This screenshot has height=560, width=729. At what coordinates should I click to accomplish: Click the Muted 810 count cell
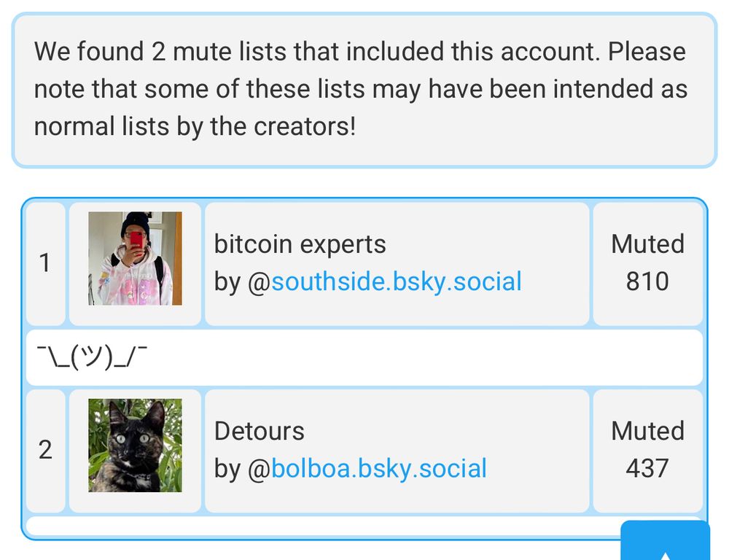(647, 262)
